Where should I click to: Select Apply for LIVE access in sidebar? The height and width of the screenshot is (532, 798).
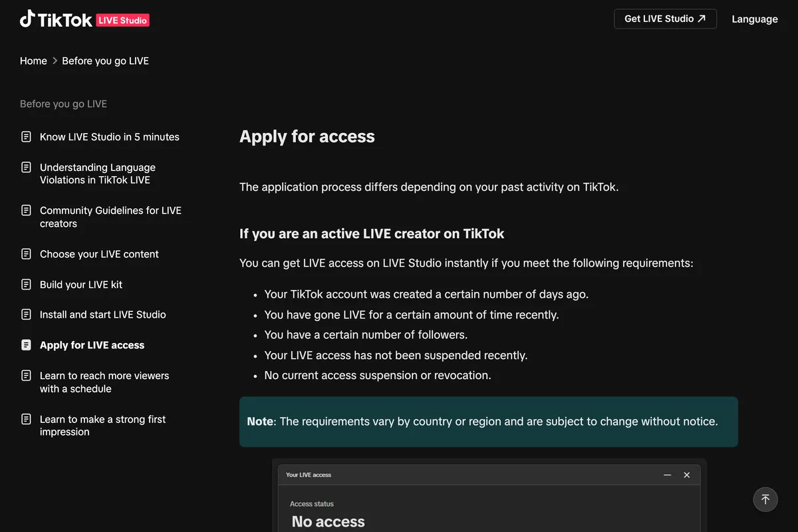click(92, 345)
